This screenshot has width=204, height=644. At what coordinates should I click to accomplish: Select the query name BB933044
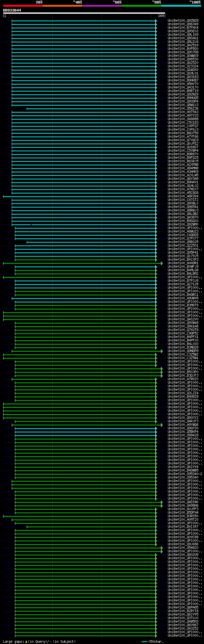pos(12,10)
